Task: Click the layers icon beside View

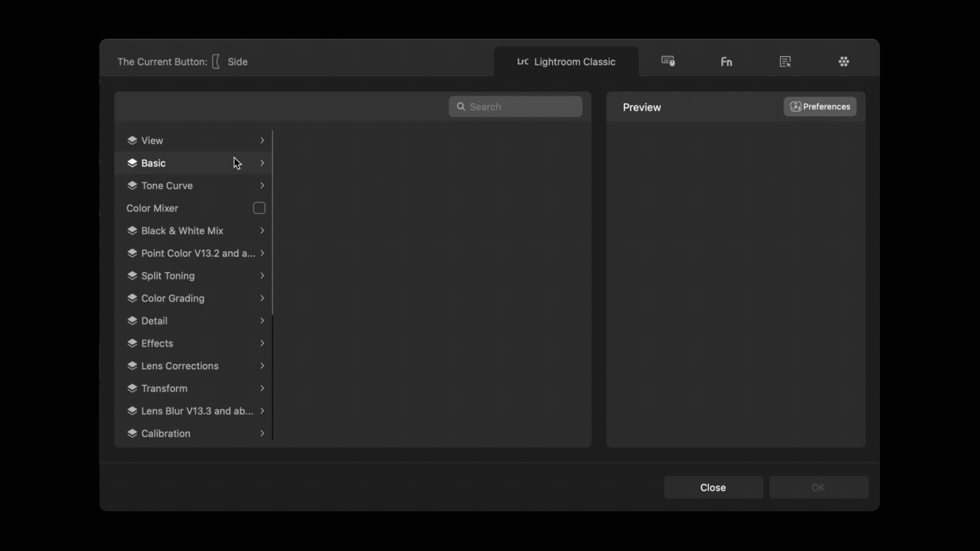Action: 132,140
